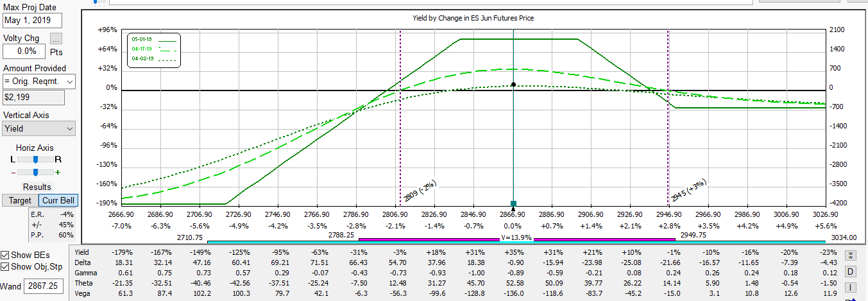Open the Vertical Axis Yield dropdown
868x301 pixels.
pyautogui.click(x=39, y=128)
